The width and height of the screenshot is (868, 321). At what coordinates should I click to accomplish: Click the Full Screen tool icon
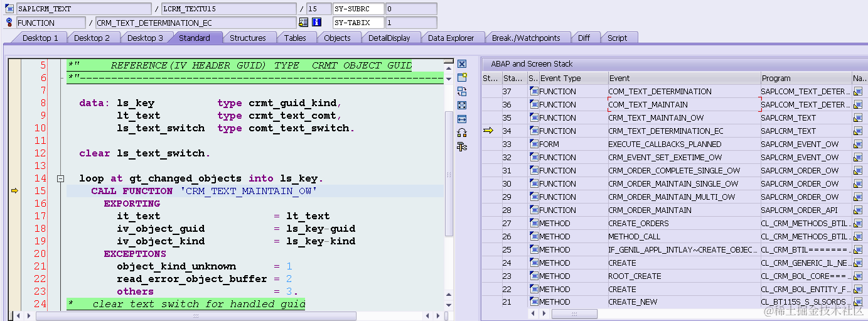pos(462,106)
